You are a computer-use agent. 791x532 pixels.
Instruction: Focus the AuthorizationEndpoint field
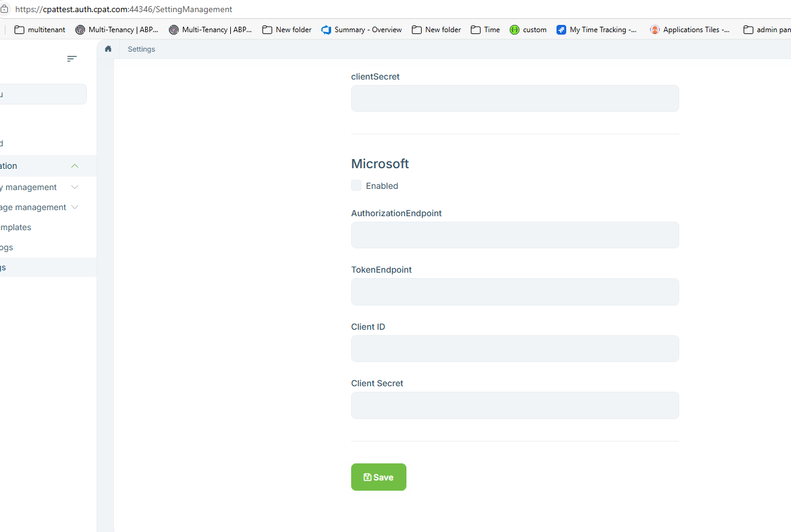pos(515,235)
